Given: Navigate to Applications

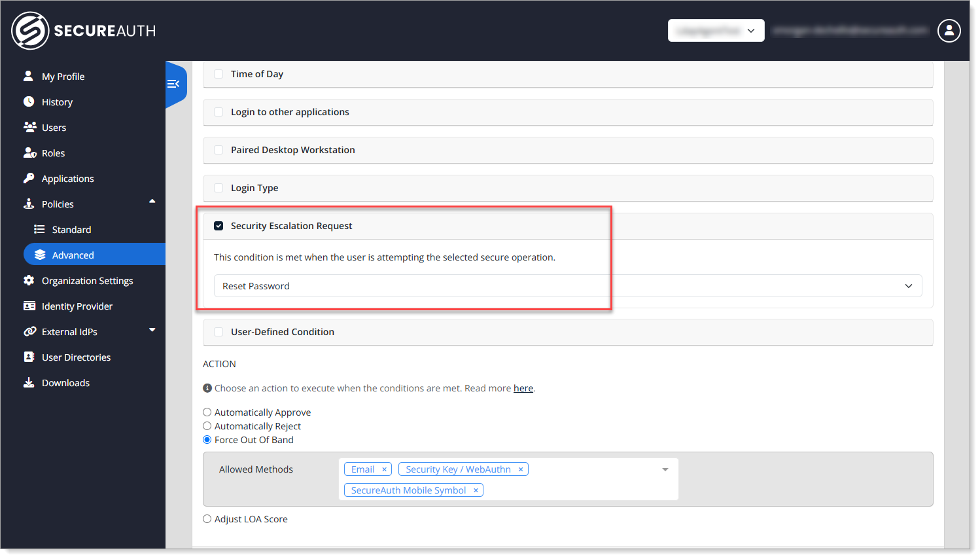Looking at the screenshot, I should 67,179.
